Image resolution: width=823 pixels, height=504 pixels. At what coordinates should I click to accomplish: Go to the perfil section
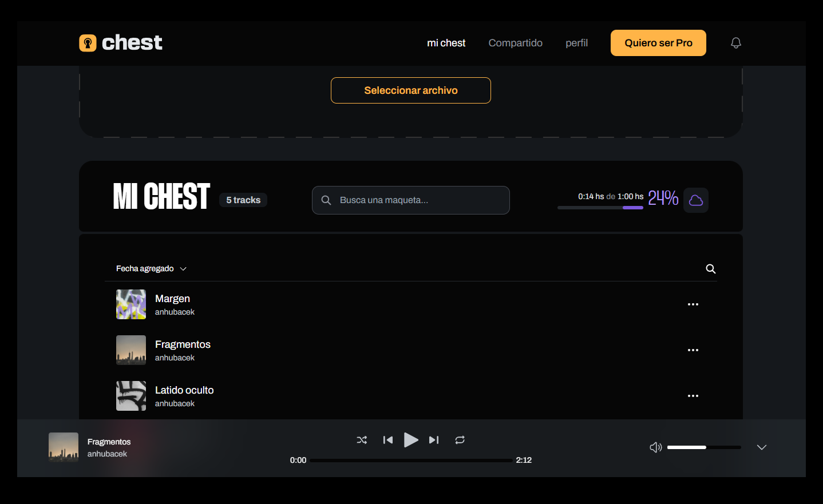[x=576, y=42]
